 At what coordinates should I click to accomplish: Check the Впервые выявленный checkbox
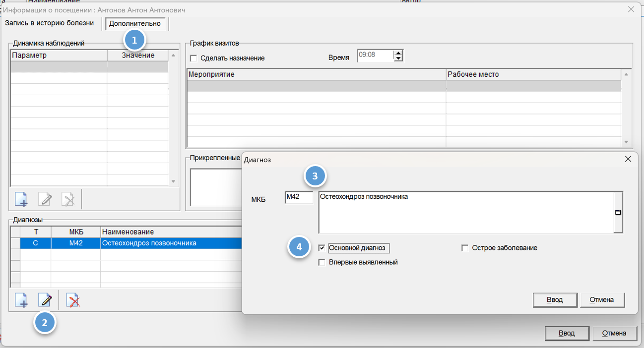tap(322, 262)
